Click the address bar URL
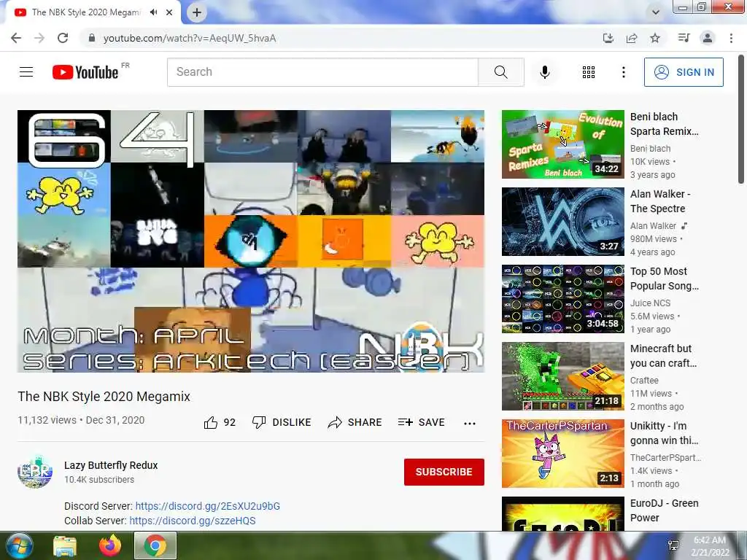The height and width of the screenshot is (560, 747). [190, 38]
